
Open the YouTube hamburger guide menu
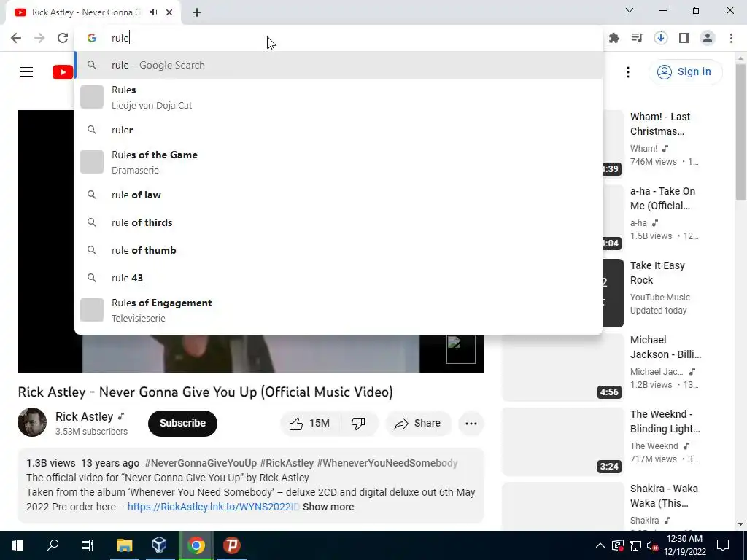[26, 72]
